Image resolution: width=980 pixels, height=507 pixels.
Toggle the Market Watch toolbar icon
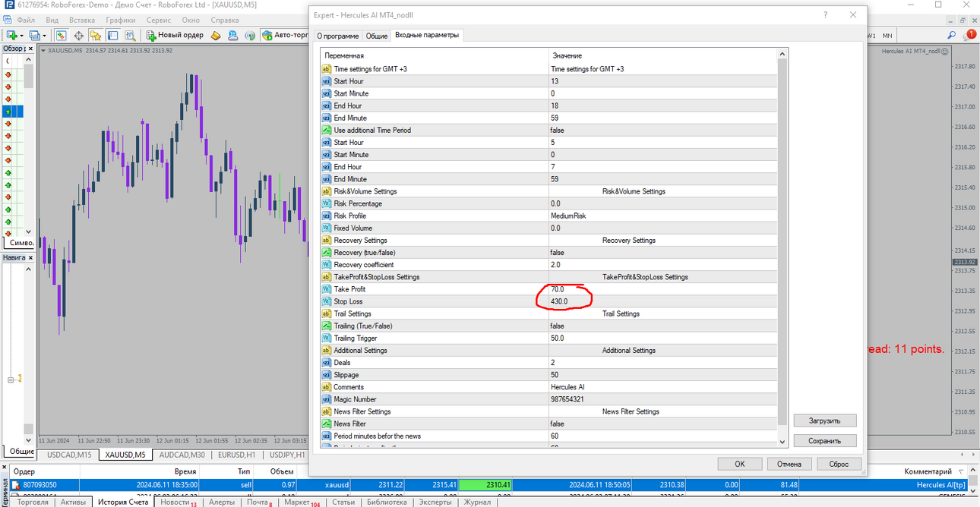click(61, 35)
